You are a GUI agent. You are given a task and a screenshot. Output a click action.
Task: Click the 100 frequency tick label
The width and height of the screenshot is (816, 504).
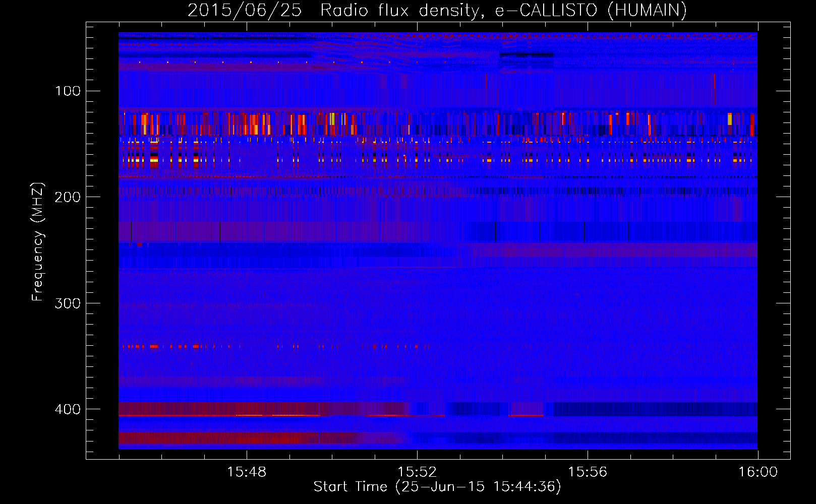[x=68, y=91]
